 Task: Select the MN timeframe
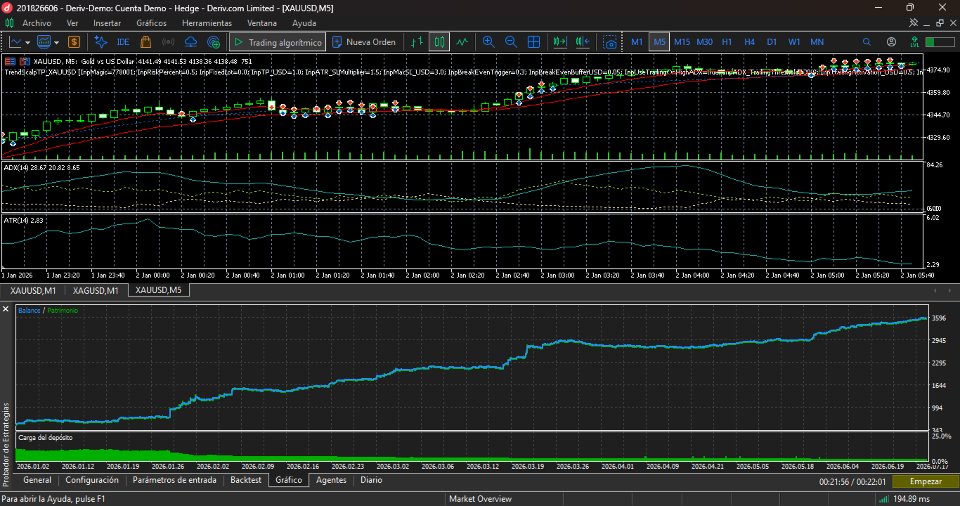(817, 42)
